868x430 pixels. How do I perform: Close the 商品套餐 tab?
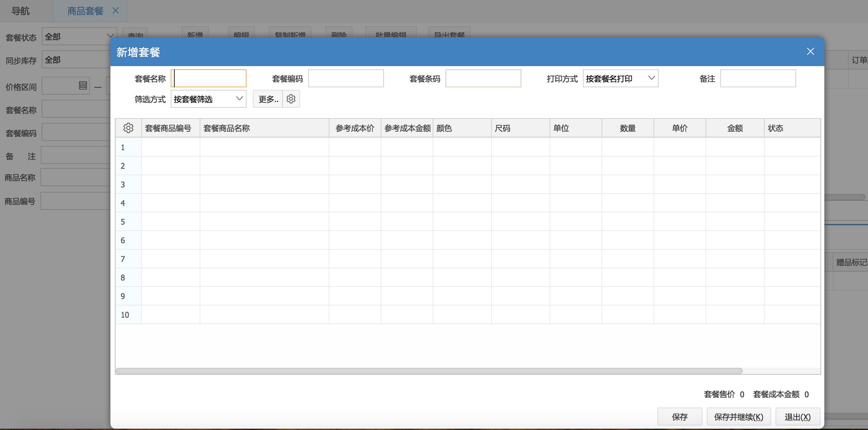click(x=116, y=11)
